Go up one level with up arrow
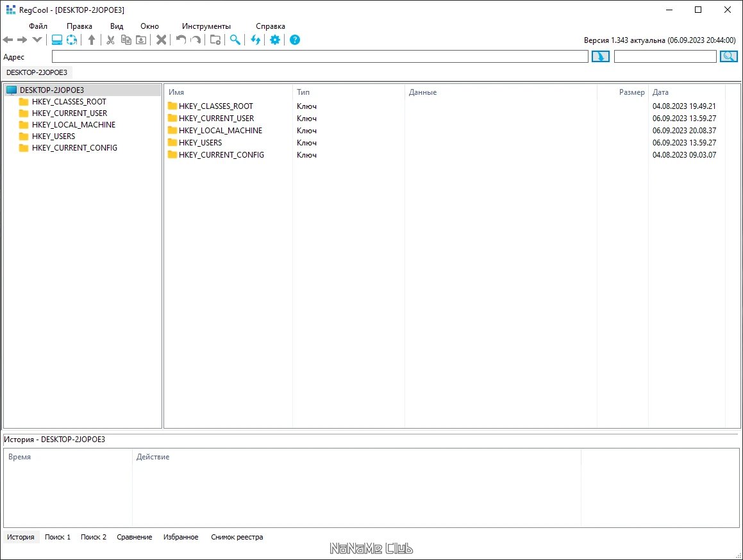 92,40
